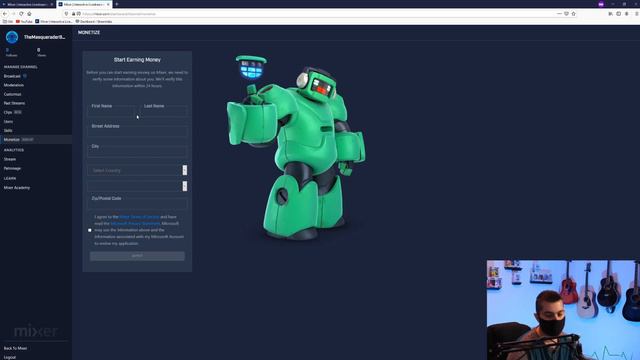Click Logout at the sidebar bottom

click(10, 357)
